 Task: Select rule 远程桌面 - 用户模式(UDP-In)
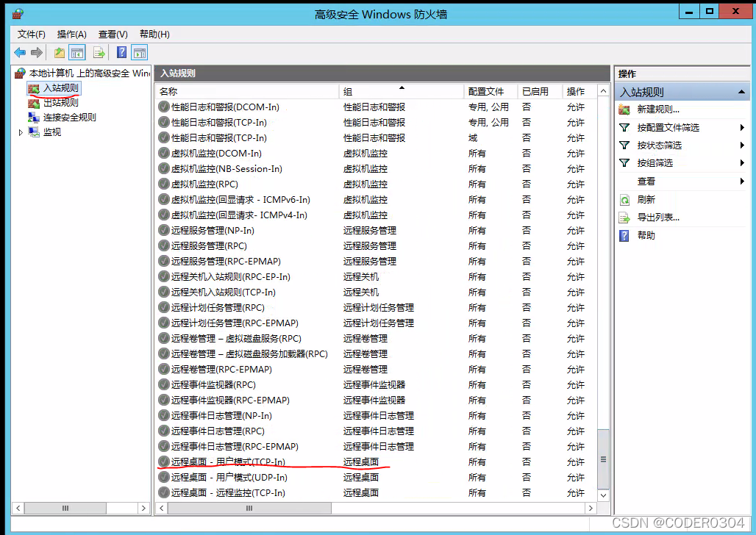coord(229,477)
